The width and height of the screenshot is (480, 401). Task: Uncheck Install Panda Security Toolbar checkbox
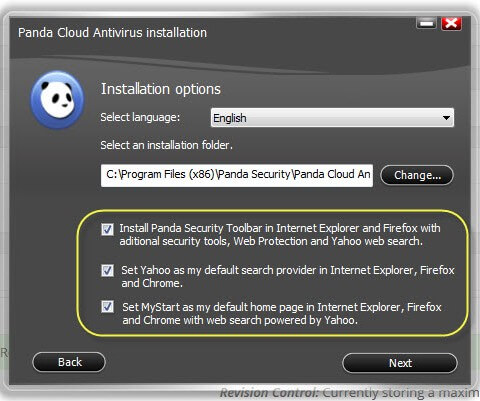point(107,229)
